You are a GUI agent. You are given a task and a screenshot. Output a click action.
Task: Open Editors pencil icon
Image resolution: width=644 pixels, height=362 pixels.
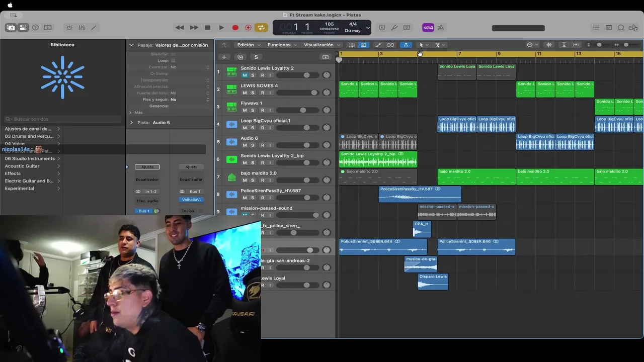94,28
